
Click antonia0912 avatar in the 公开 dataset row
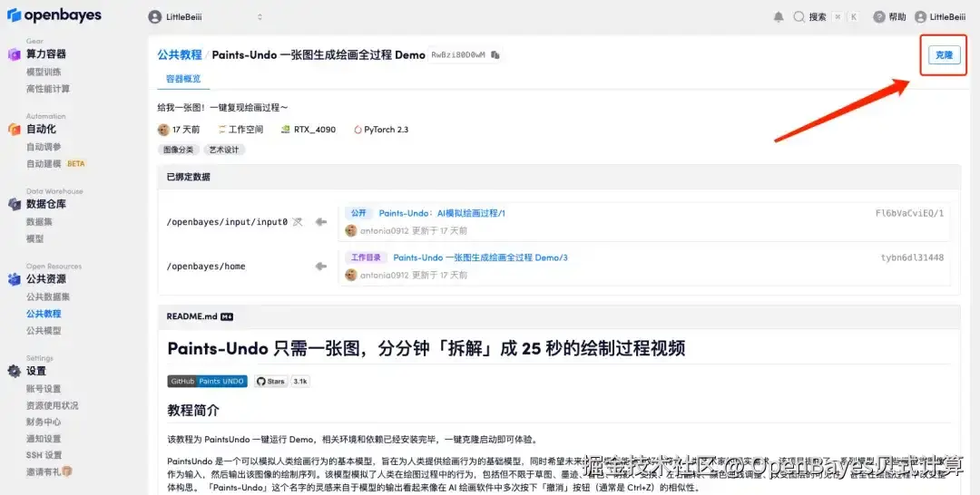tap(350, 231)
